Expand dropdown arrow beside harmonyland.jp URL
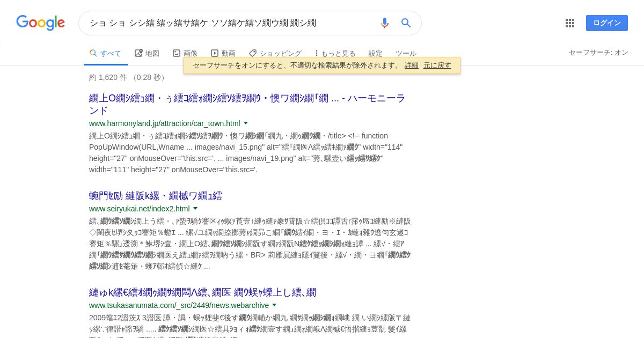 pos(246,123)
